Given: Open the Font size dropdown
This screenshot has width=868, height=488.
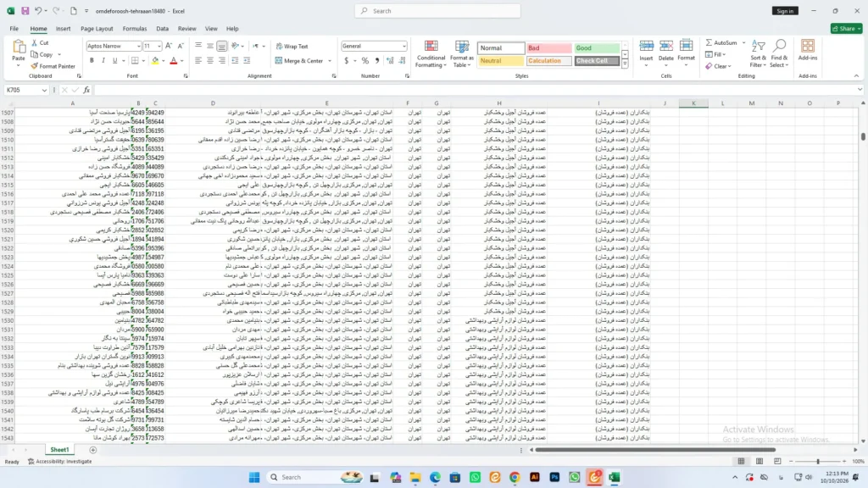Looking at the screenshot, I should 159,46.
